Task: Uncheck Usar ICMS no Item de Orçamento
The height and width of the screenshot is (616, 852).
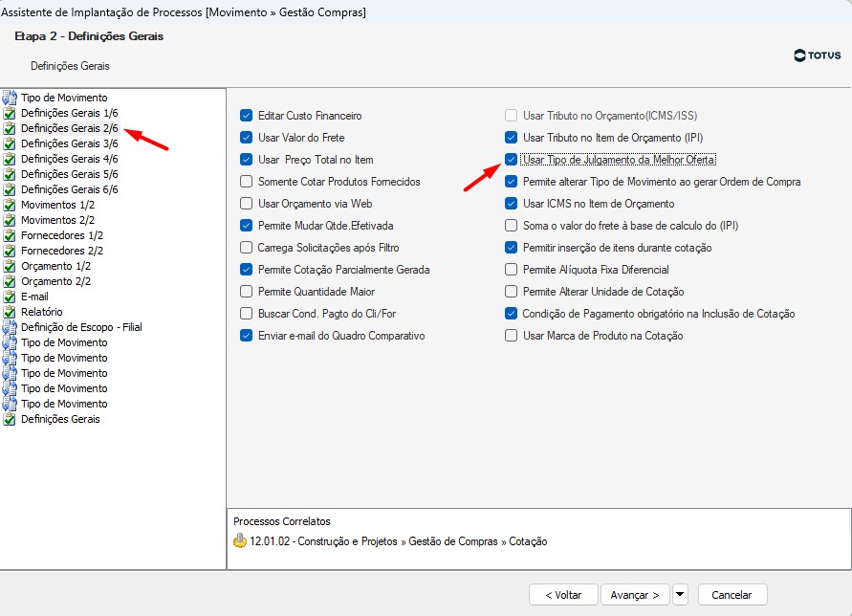Action: point(511,204)
